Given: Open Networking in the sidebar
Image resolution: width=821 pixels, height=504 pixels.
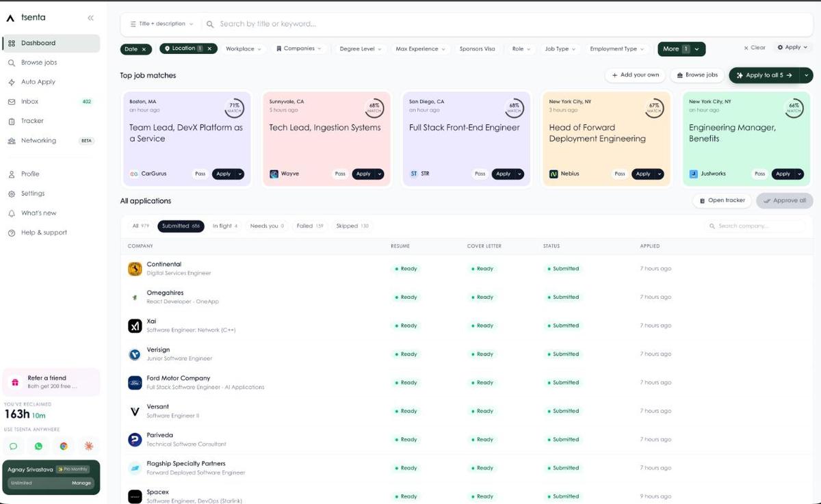Looking at the screenshot, I should [x=51, y=140].
